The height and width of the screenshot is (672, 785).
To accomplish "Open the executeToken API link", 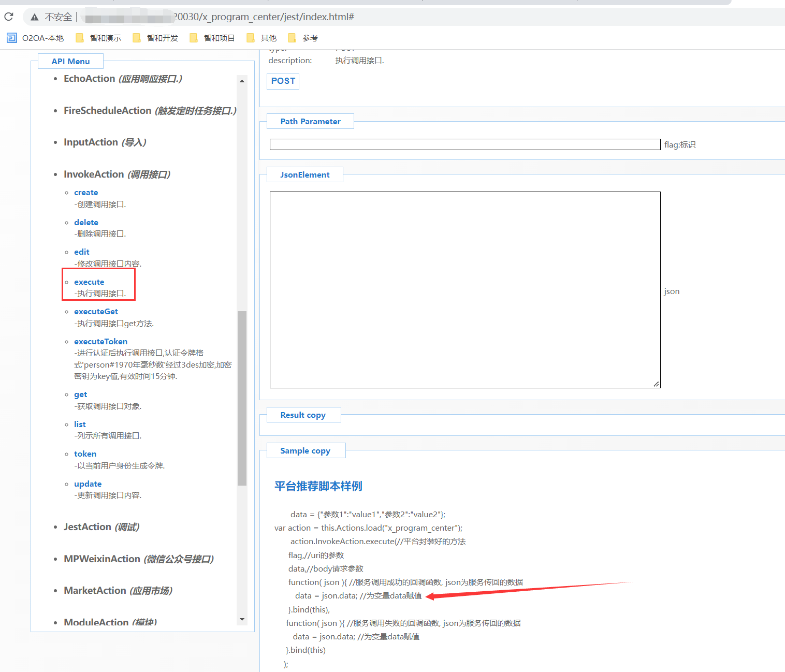I will pyautogui.click(x=100, y=342).
